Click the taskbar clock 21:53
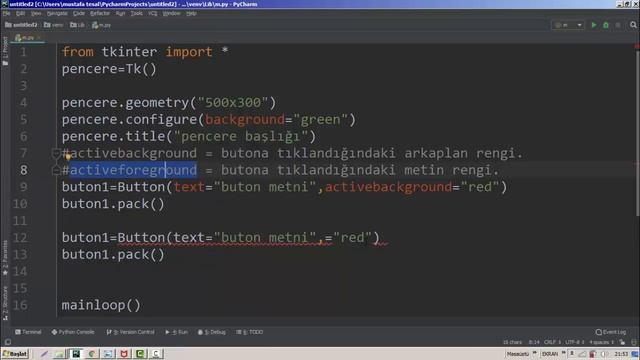This screenshot has width=640, height=360. (x=621, y=353)
